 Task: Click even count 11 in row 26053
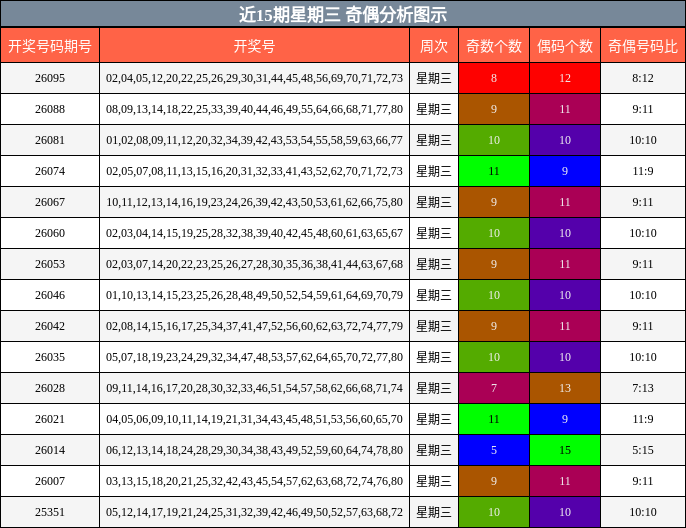[x=565, y=264]
